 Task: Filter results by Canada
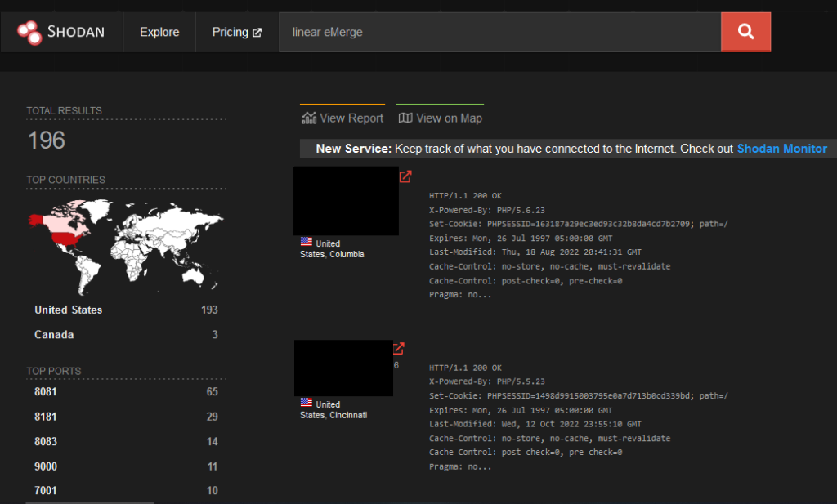click(x=54, y=334)
